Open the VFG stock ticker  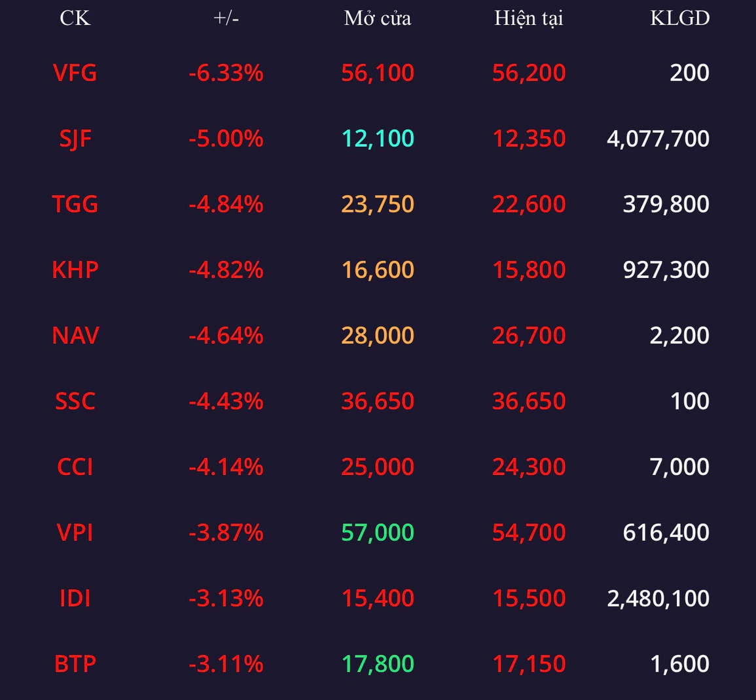[75, 73]
